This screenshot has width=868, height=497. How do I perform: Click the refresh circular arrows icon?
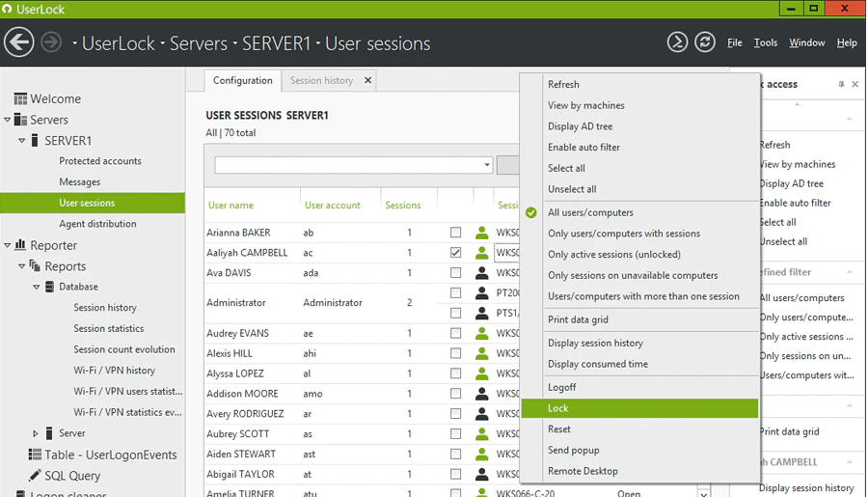[705, 42]
